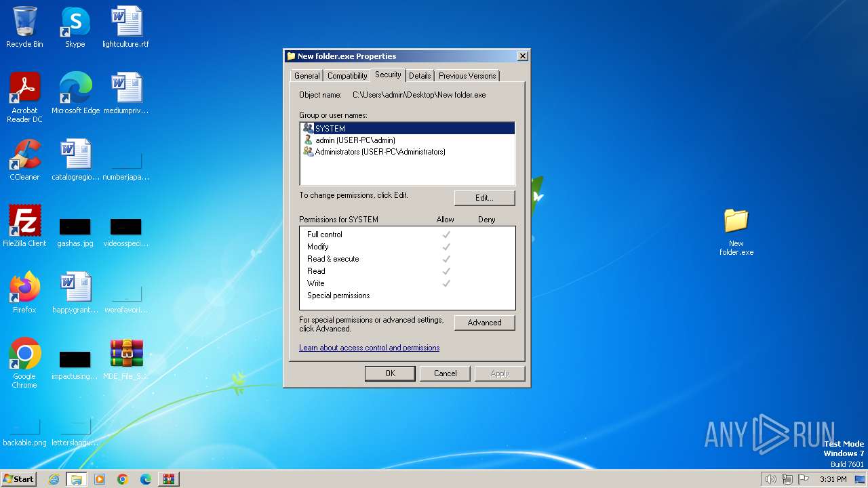Open Internet Explorer from the taskbar
The image size is (868, 488).
(54, 479)
